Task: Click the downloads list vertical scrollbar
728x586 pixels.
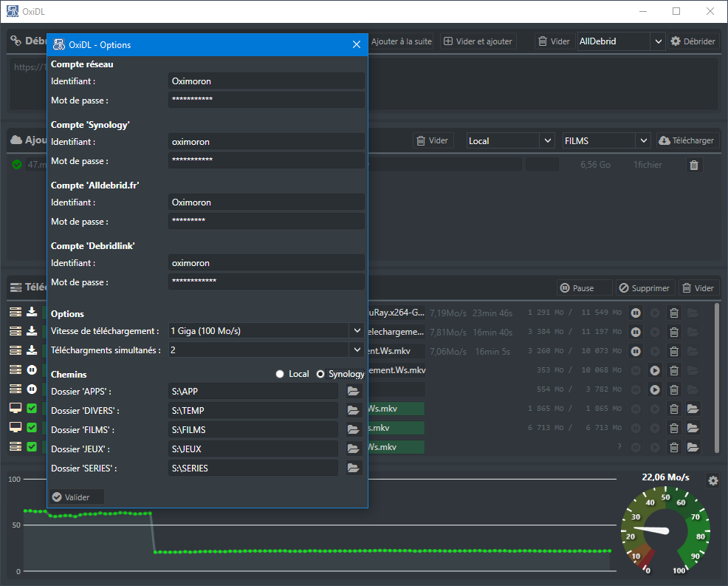Action: pos(718,379)
